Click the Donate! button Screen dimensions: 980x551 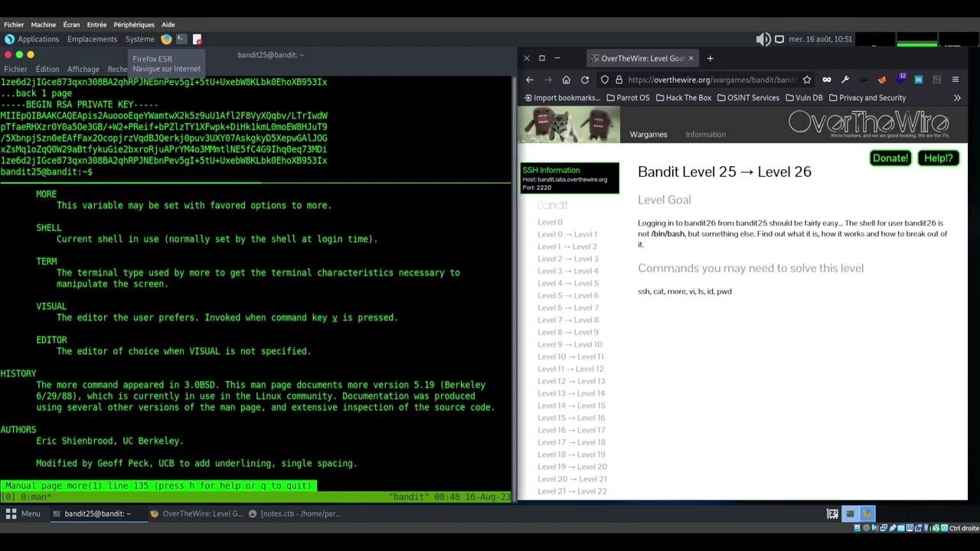pos(890,158)
